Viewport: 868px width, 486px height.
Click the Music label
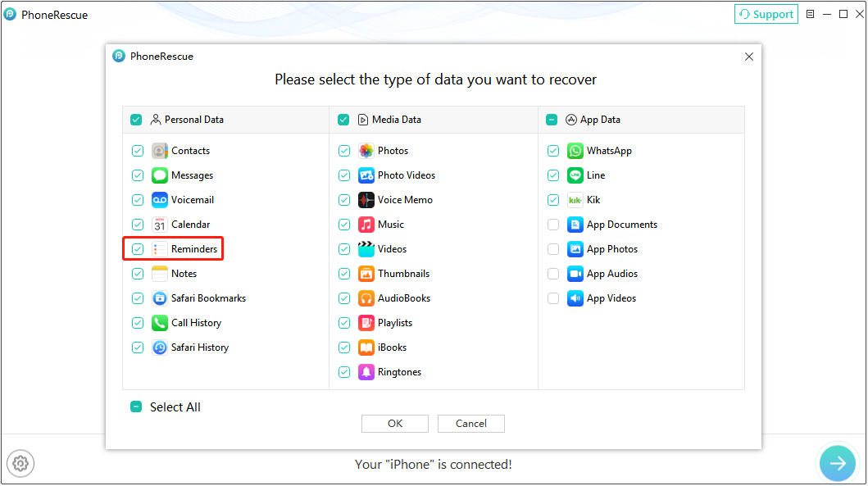tap(391, 225)
